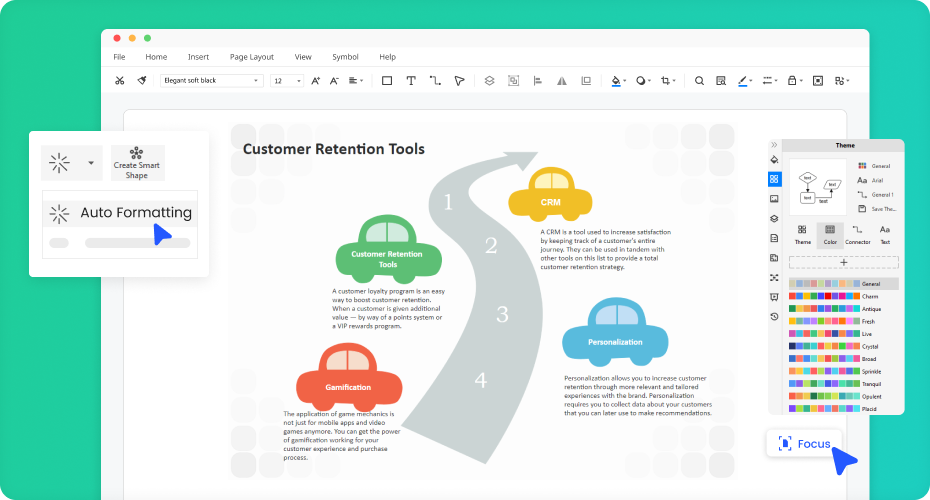Expand the dropdown arrow beside the sparkle icon

pyautogui.click(x=91, y=162)
